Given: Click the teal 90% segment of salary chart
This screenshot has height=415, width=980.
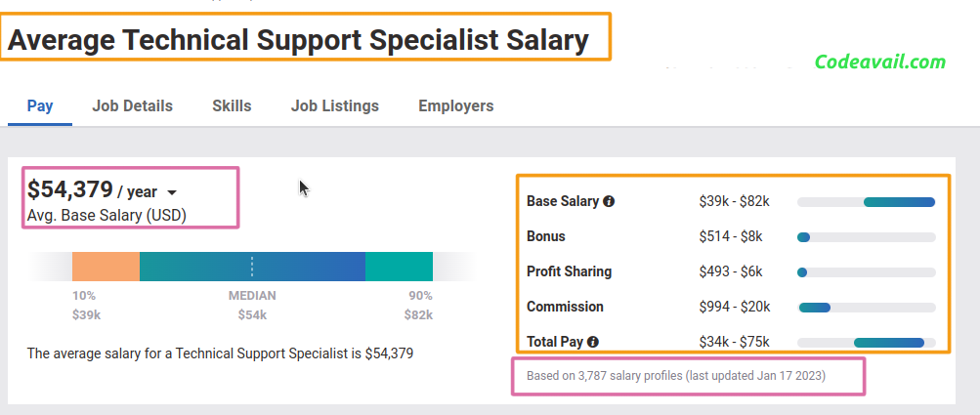Looking at the screenshot, I should 399,267.
